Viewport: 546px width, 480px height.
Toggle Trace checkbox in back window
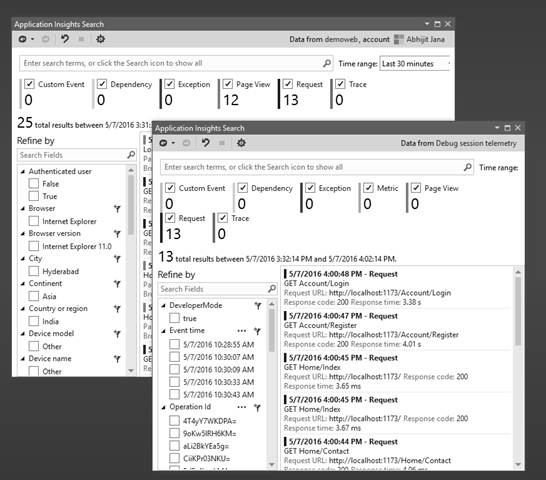[340, 84]
